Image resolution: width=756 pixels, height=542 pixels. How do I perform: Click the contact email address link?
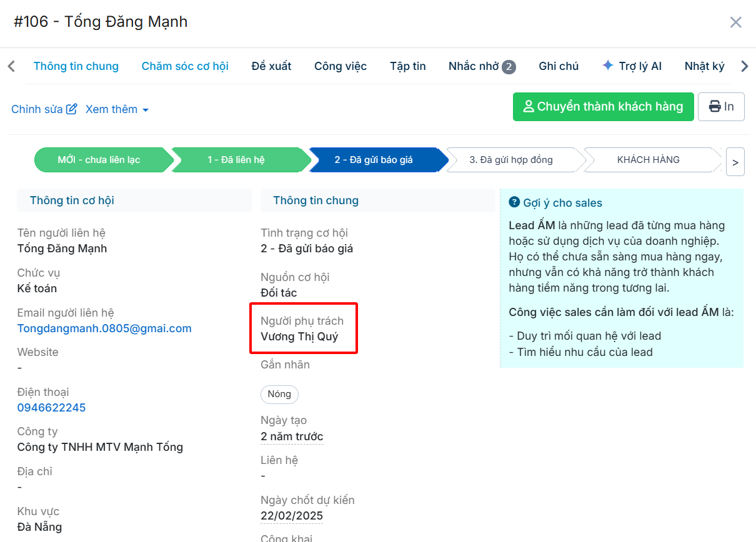tap(104, 328)
